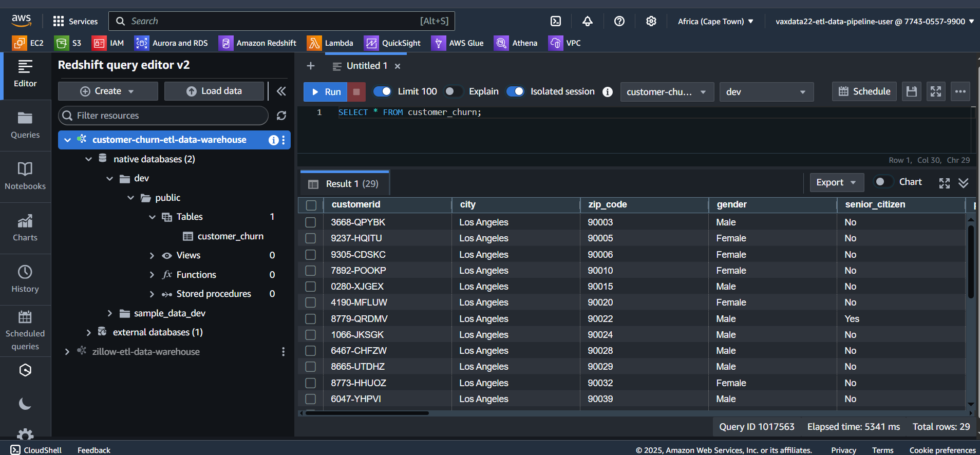Open the IAM shortcut
This screenshot has height=455, width=980.
(x=108, y=43)
